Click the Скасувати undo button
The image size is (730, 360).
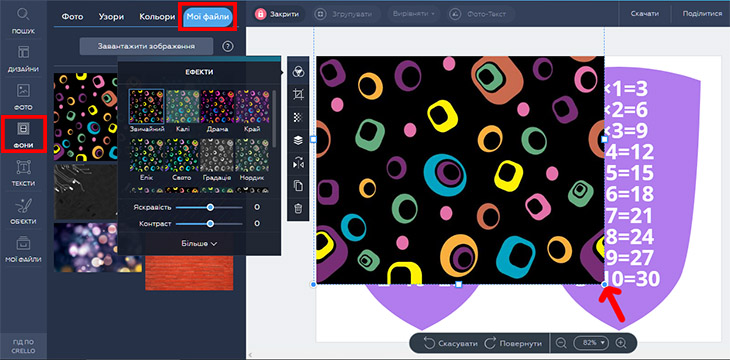coord(451,343)
